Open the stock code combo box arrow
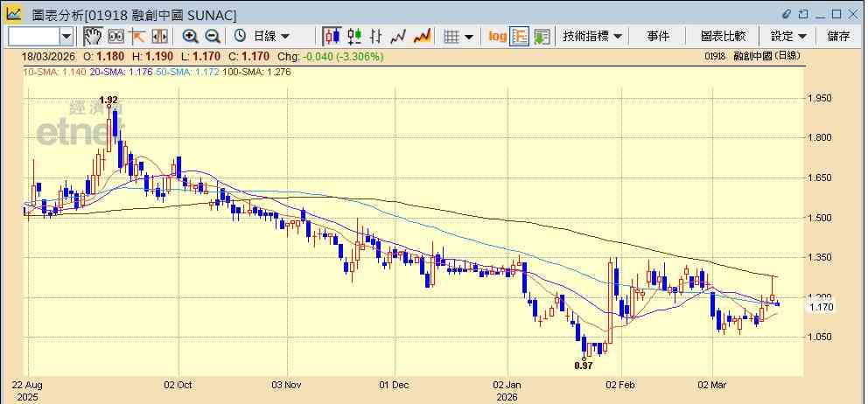The height and width of the screenshot is (404, 868). coord(66,37)
